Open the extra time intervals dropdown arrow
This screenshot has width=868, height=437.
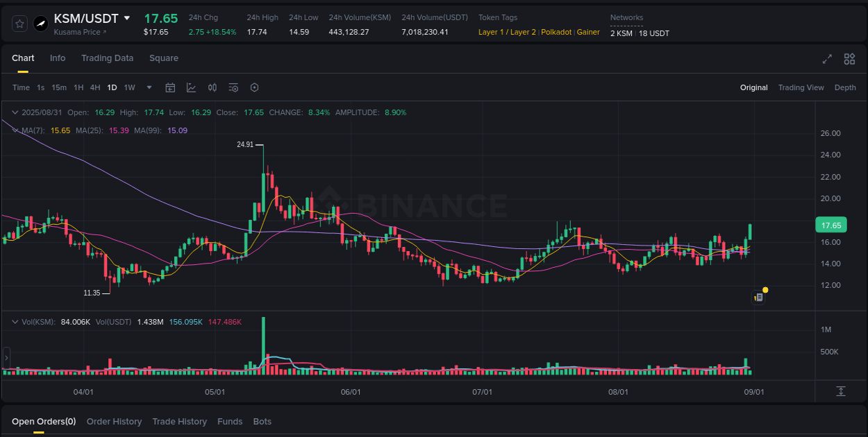149,87
